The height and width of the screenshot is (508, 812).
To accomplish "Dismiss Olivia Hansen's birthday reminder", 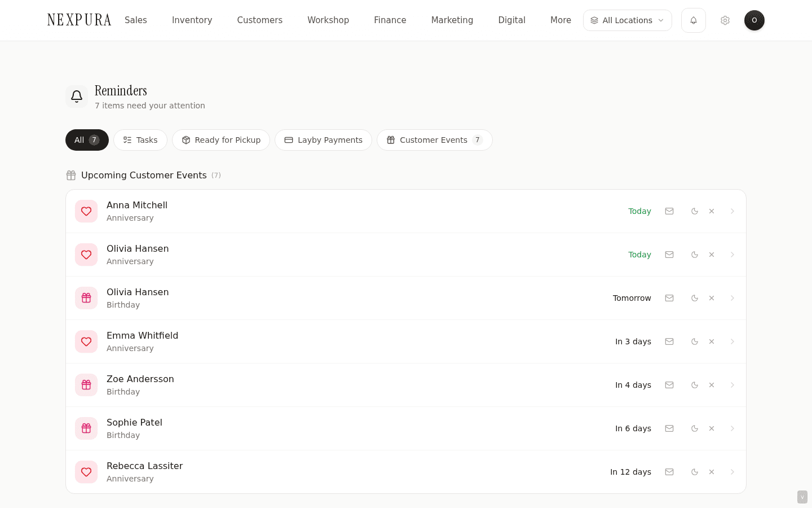I will pos(712,298).
